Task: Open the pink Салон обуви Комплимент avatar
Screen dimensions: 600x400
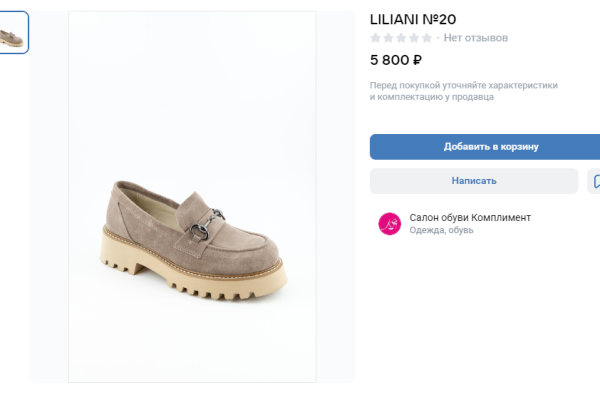Action: tap(389, 223)
